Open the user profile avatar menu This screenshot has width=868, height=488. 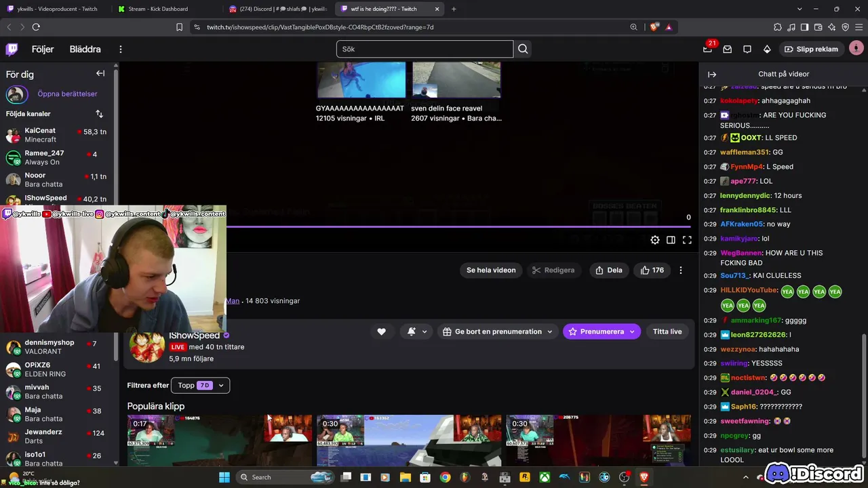point(856,49)
